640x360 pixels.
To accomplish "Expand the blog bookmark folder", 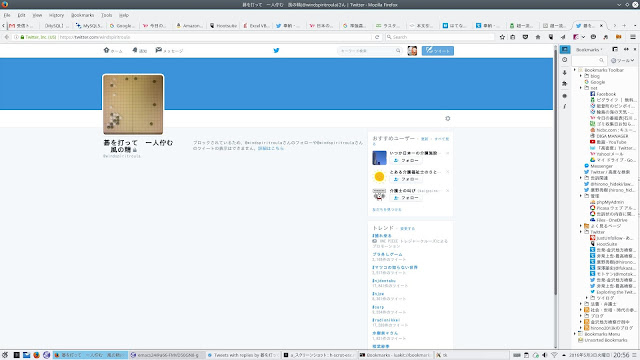I will 581,76.
